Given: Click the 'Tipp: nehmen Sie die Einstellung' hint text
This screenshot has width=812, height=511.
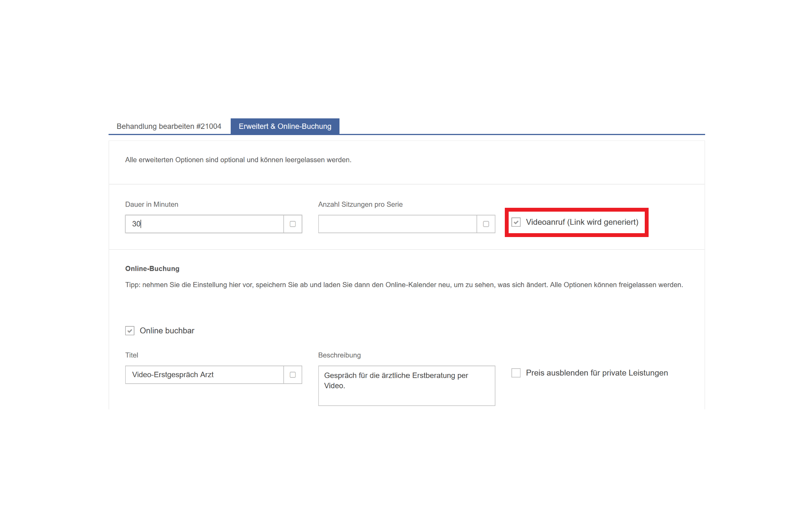Looking at the screenshot, I should [404, 285].
